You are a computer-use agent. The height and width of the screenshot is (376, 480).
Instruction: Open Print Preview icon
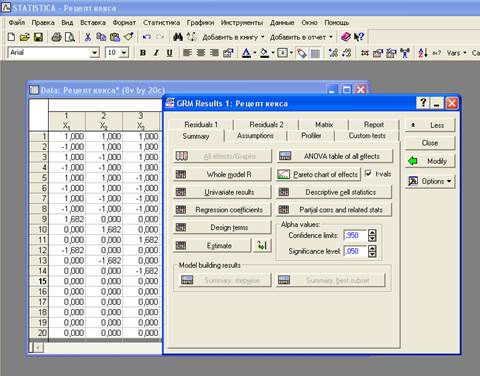[x=70, y=37]
